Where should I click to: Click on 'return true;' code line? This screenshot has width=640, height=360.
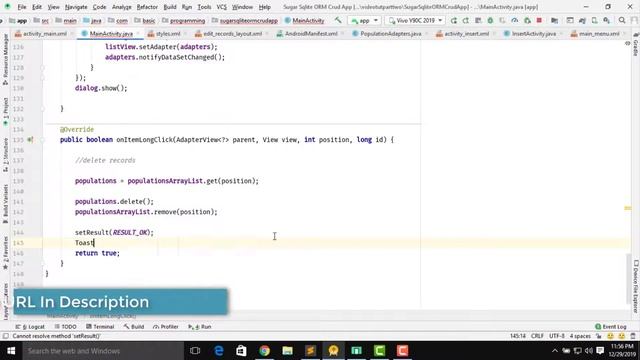(98, 253)
